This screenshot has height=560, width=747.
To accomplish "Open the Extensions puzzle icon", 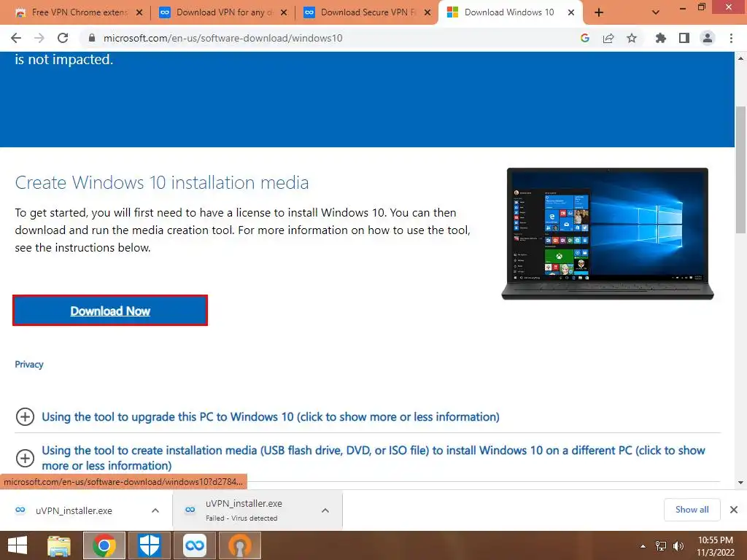I will (660, 38).
